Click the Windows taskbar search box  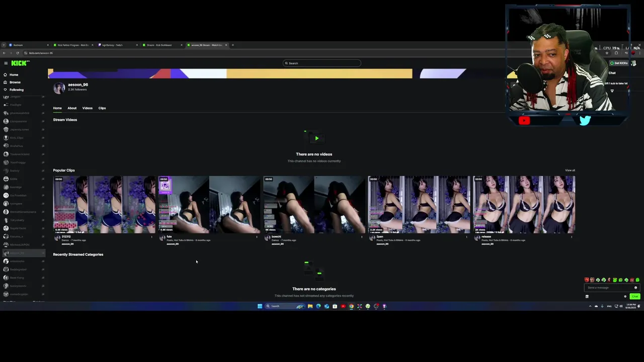pyautogui.click(x=285, y=306)
